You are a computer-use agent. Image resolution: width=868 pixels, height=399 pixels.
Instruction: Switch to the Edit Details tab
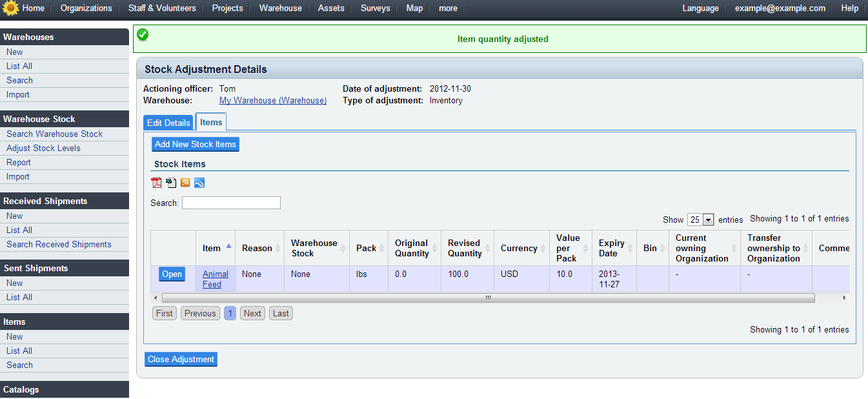(168, 123)
